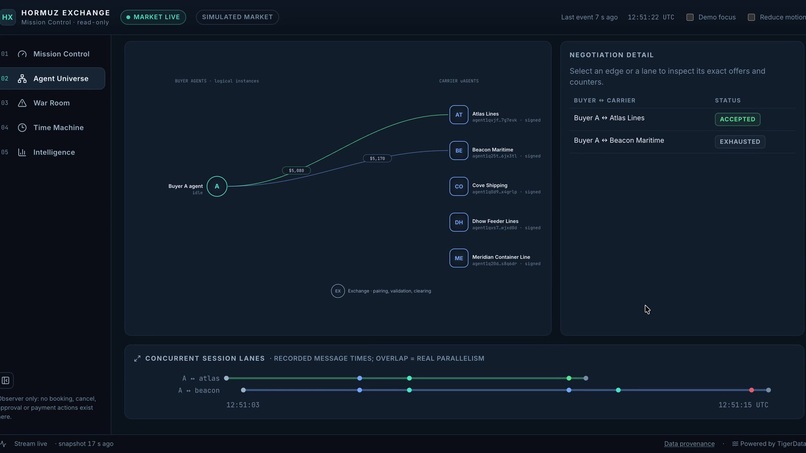Select Atlas Lines AT carrier node
The height and width of the screenshot is (453, 806).
tap(459, 115)
